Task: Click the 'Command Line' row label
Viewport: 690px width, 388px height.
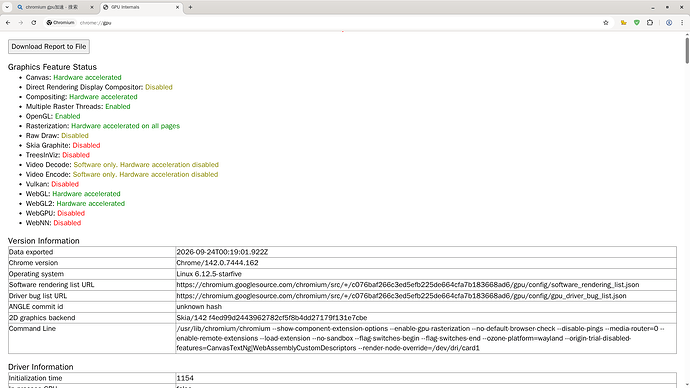Action: [x=32, y=329]
